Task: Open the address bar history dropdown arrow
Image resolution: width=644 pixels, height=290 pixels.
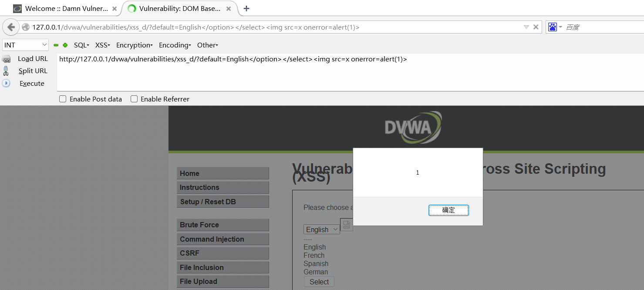Action: pos(526,27)
